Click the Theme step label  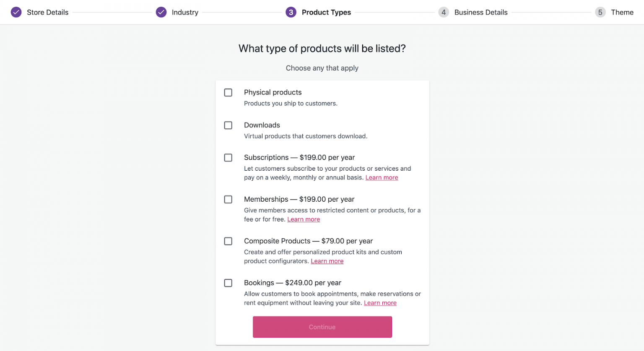tap(623, 12)
